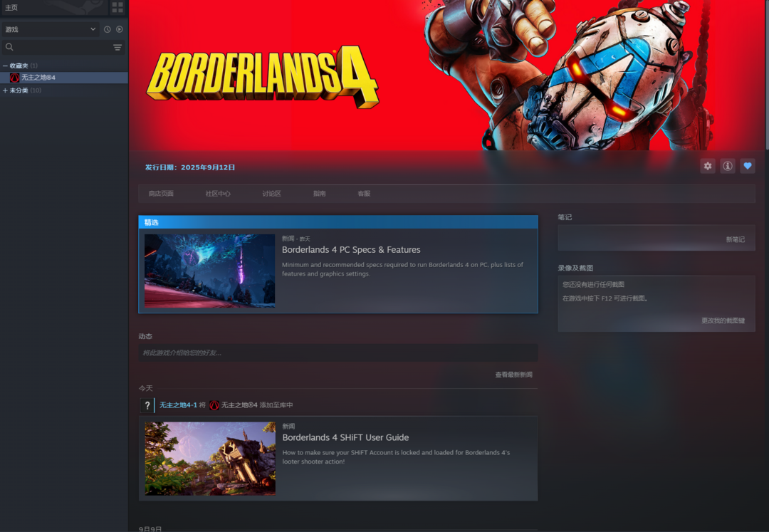Open user profile 无主之地4-1 link
The height and width of the screenshot is (532, 769).
point(178,405)
